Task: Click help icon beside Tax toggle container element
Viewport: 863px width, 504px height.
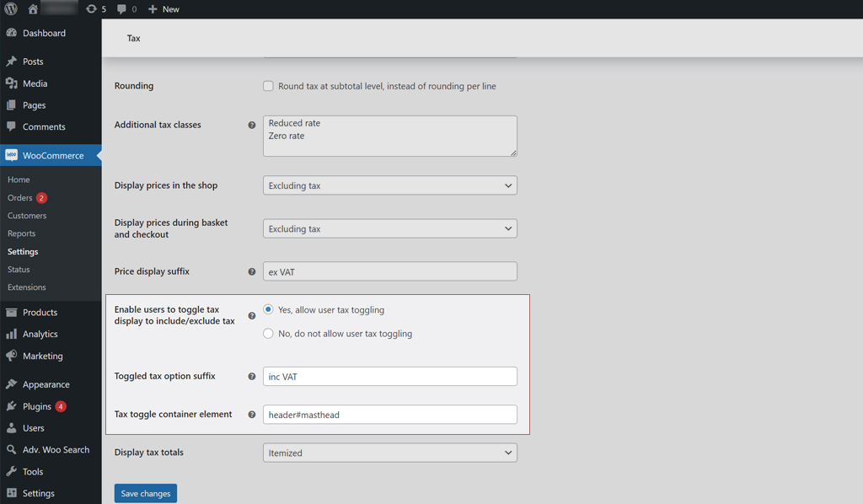Action: tap(251, 415)
